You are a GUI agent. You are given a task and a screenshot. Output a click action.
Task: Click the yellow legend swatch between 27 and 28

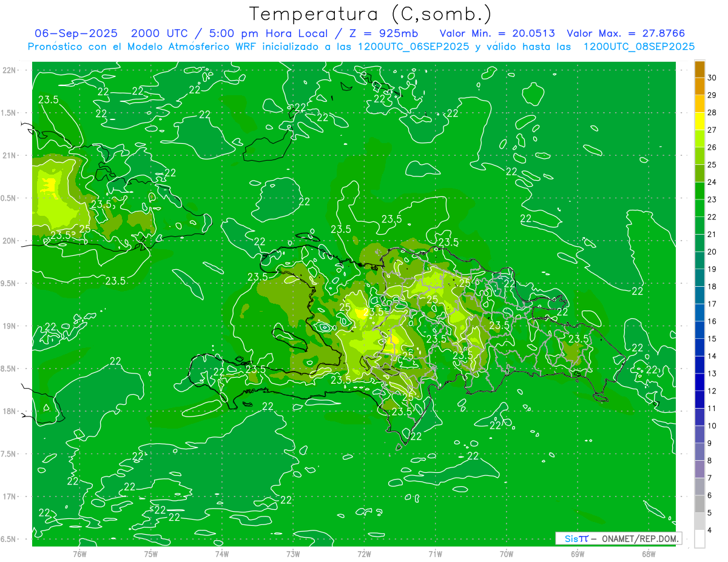pos(699,121)
